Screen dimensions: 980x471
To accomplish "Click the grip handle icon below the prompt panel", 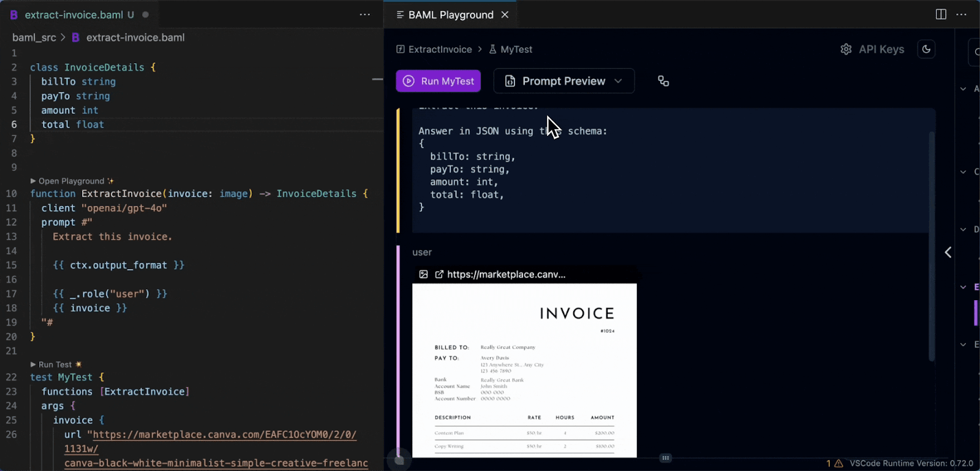I will coord(666,458).
